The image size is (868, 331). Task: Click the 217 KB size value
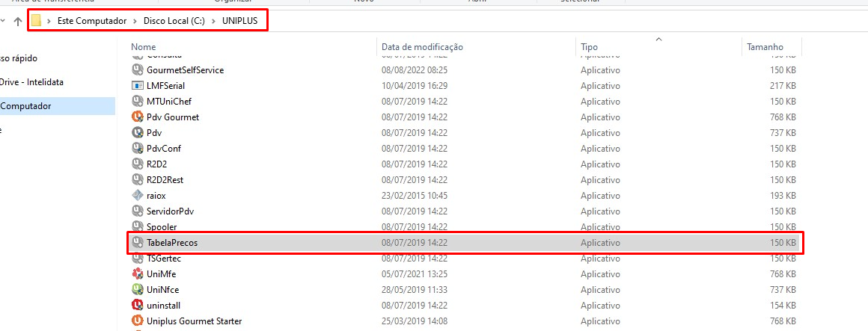[783, 86]
